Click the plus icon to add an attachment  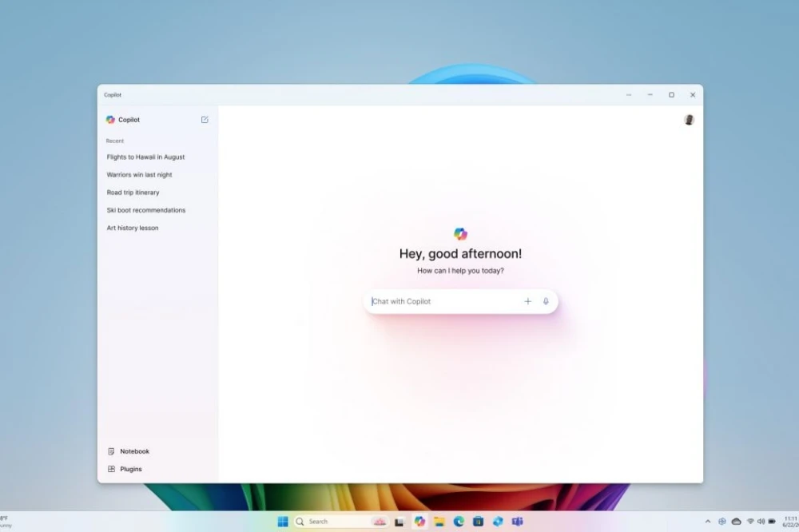528,302
